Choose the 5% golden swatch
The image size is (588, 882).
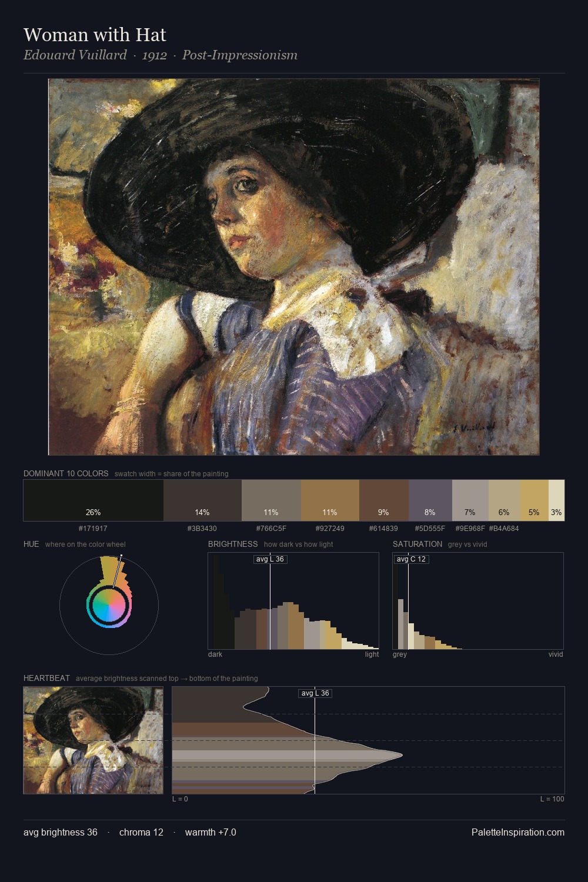coord(534,500)
